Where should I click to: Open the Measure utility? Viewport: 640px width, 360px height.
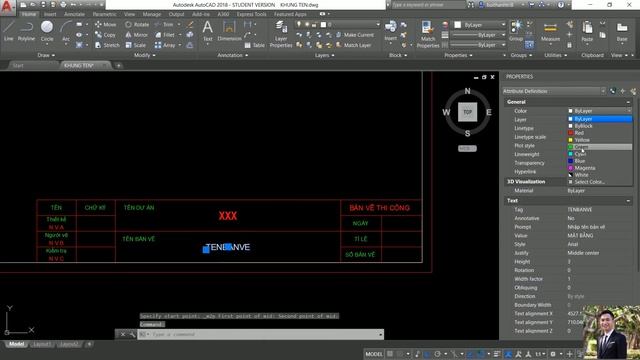click(550, 31)
